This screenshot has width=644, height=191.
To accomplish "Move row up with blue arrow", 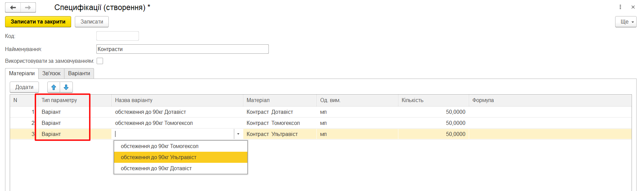I will pos(54,87).
